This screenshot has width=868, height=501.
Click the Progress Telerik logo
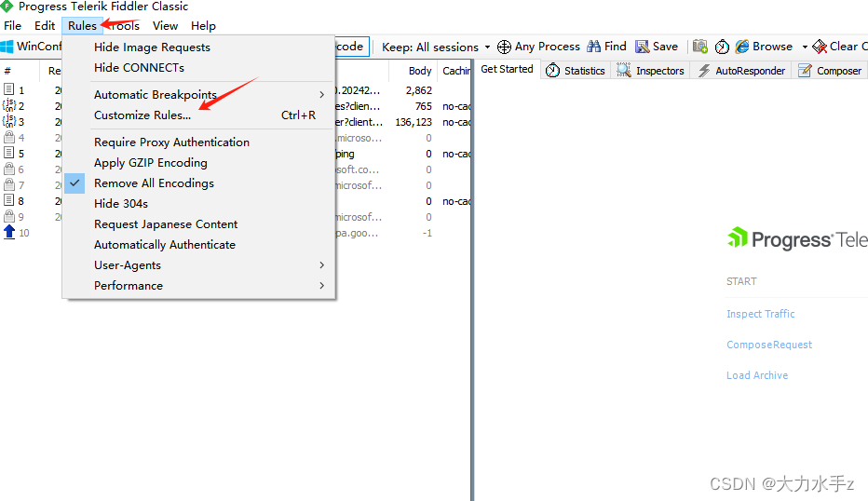(797, 239)
